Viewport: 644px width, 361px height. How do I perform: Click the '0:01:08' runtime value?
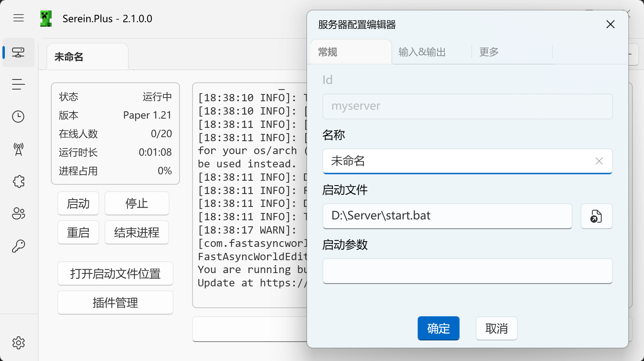[155, 152]
